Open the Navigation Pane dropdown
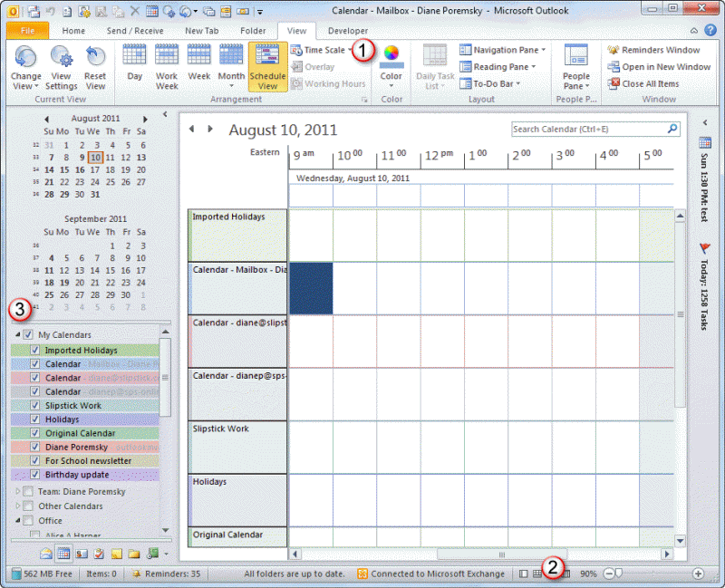 [x=503, y=50]
